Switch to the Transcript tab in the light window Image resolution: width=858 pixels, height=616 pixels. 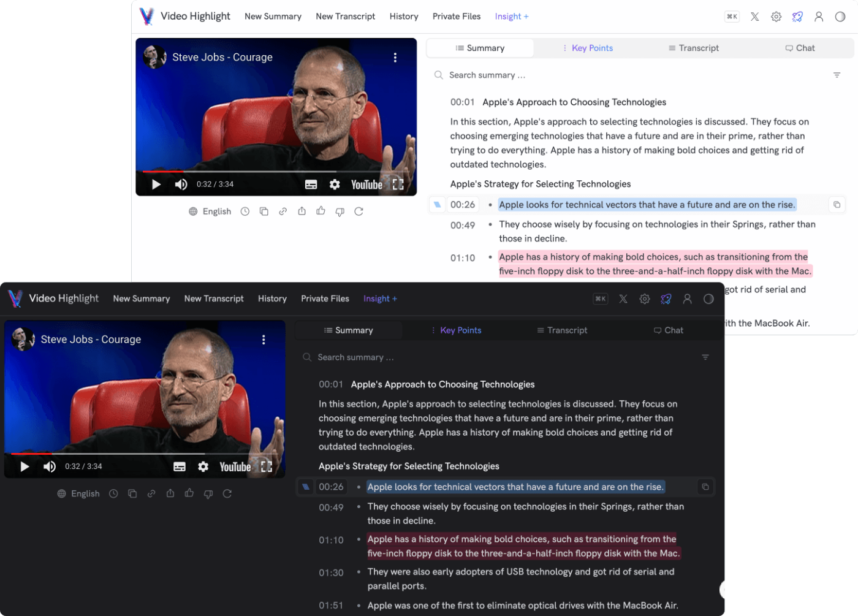click(x=693, y=48)
